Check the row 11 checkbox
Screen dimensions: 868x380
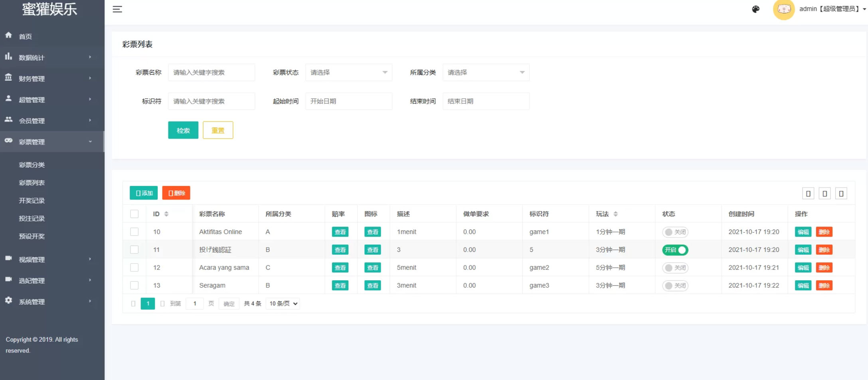(x=134, y=250)
